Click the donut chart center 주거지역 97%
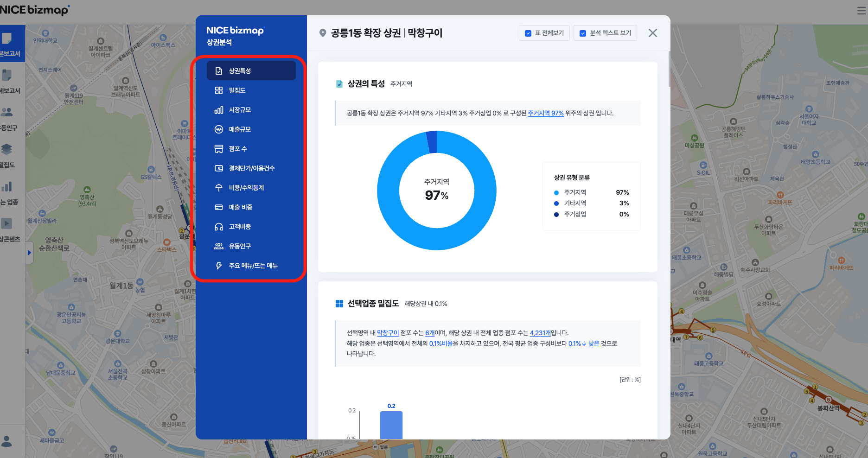The image size is (868, 458). click(x=437, y=190)
